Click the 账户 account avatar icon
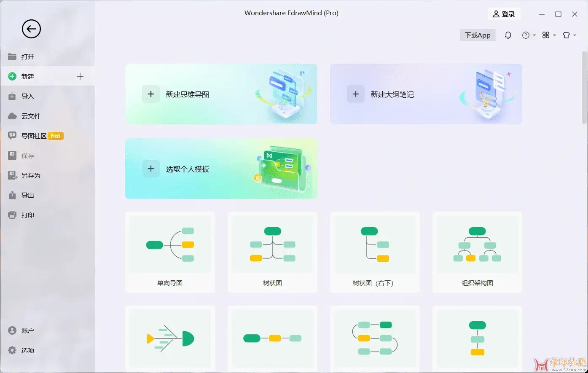This screenshot has height=373, width=588. click(x=12, y=330)
